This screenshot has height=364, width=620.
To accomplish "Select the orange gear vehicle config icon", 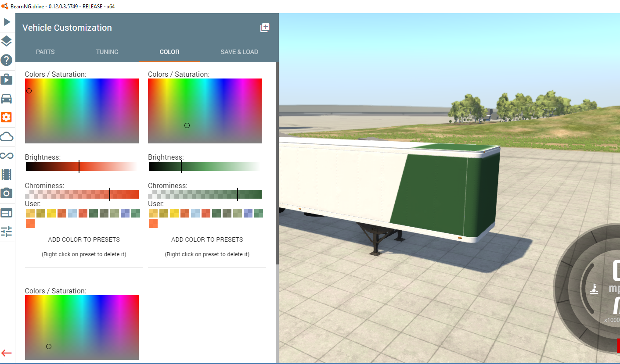I will pyautogui.click(x=7, y=117).
